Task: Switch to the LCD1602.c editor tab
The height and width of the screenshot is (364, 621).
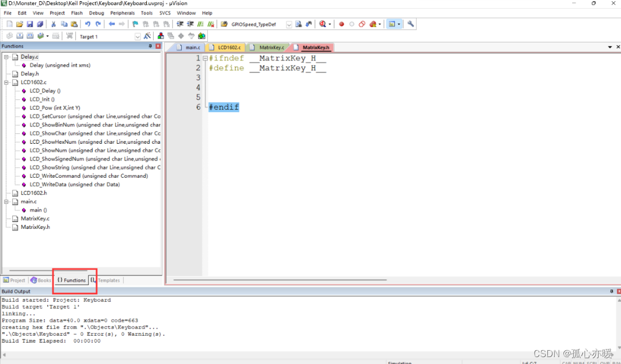Action: coord(225,48)
